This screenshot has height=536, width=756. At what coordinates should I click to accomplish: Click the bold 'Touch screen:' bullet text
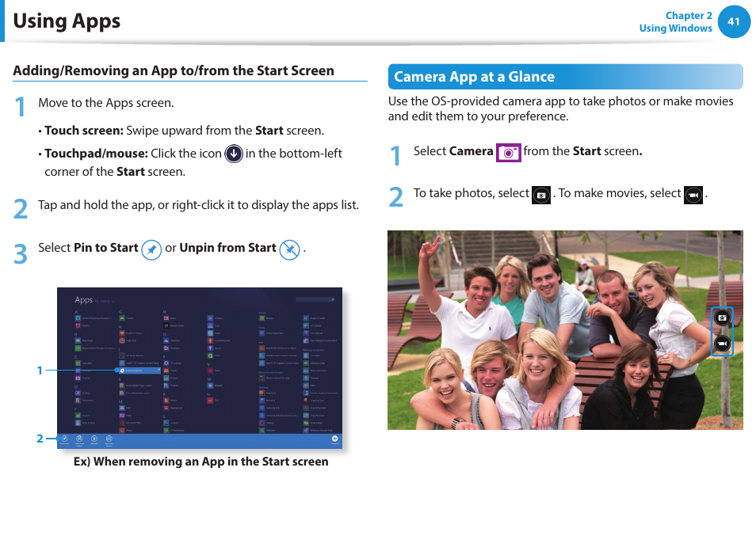click(84, 131)
